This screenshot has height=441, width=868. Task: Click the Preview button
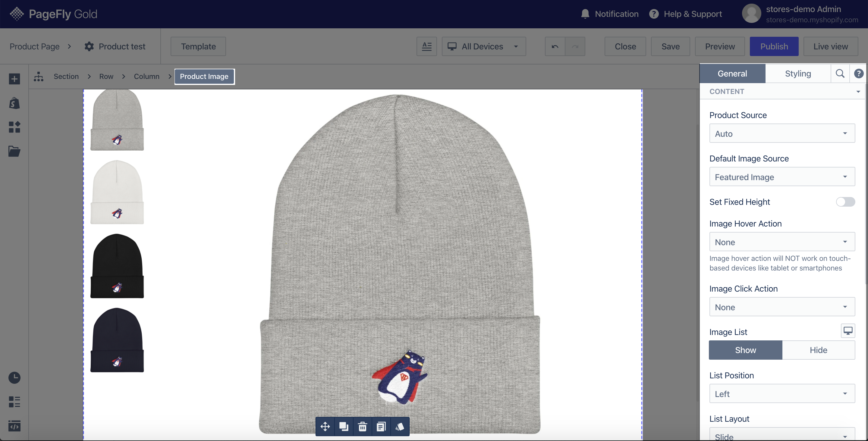[x=720, y=46]
